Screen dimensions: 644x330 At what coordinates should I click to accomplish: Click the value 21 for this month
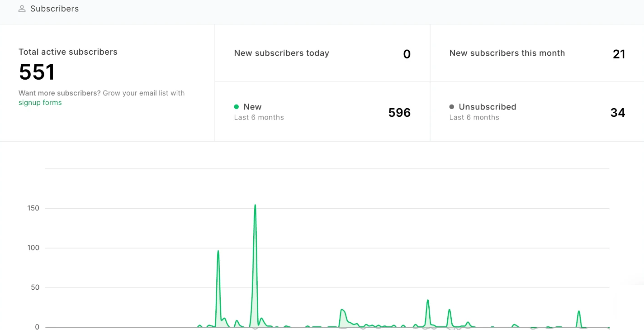pyautogui.click(x=619, y=54)
